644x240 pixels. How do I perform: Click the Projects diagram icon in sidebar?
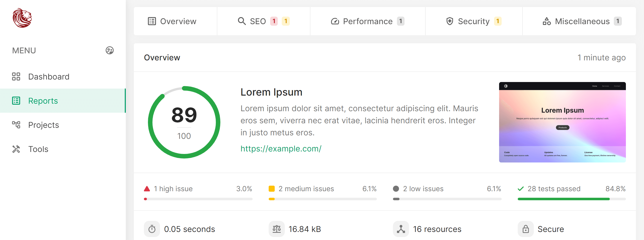[x=16, y=125]
